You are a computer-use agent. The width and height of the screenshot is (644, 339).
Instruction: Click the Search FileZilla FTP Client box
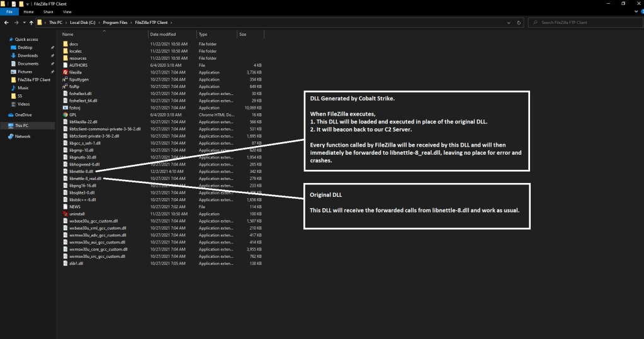tap(585, 23)
